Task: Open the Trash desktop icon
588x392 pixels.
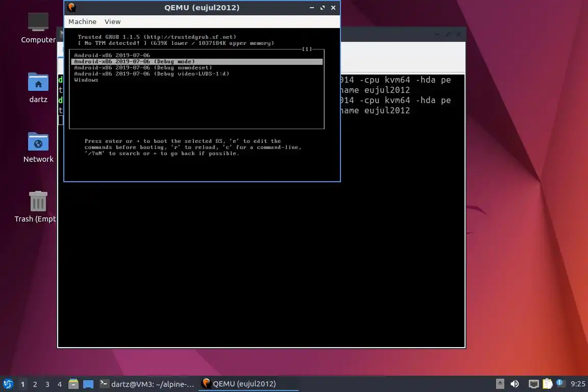Action: coord(36,207)
